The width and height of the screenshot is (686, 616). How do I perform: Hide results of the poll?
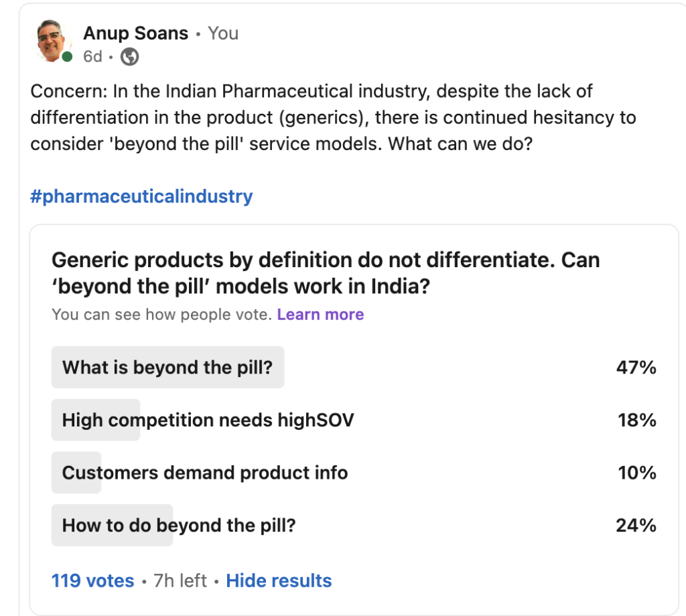click(279, 581)
